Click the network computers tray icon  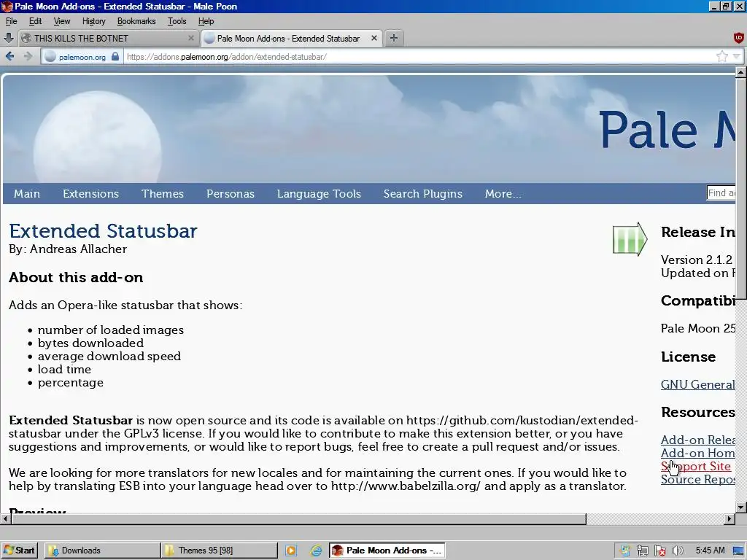tap(642, 551)
